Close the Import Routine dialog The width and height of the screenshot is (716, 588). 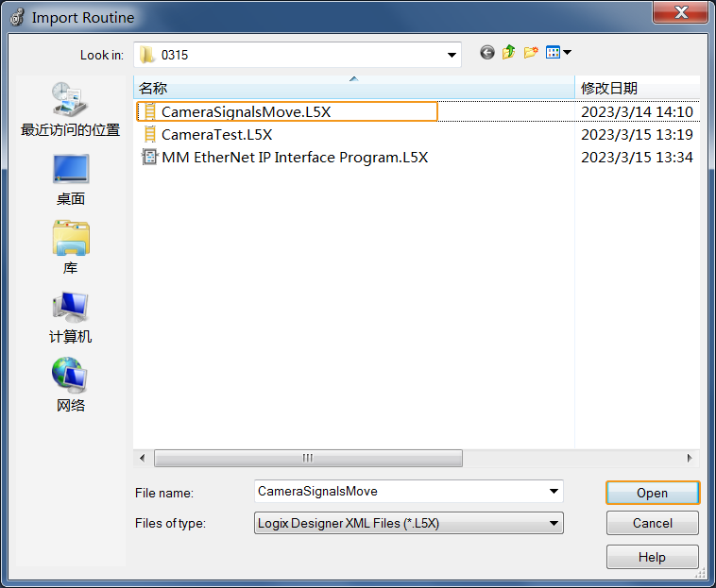pyautogui.click(x=680, y=12)
